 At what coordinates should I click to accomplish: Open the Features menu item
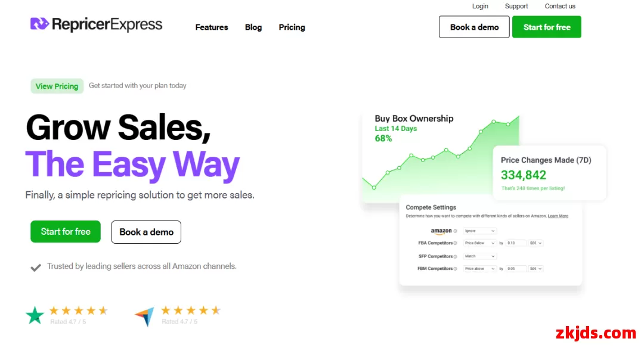pyautogui.click(x=212, y=27)
